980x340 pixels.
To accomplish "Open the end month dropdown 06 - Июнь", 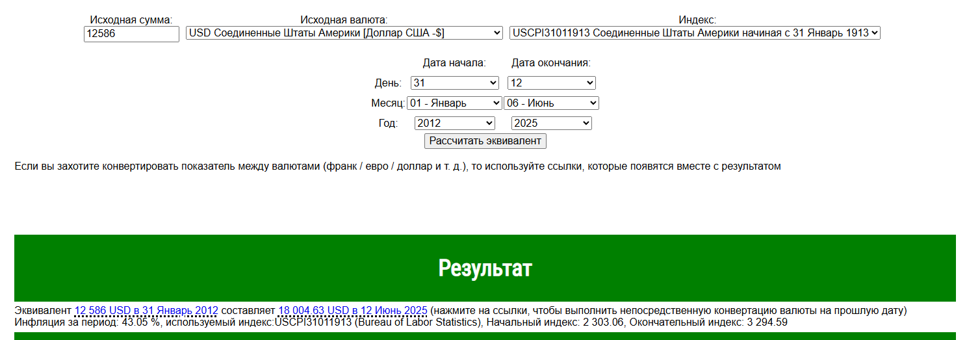I will pyautogui.click(x=551, y=103).
